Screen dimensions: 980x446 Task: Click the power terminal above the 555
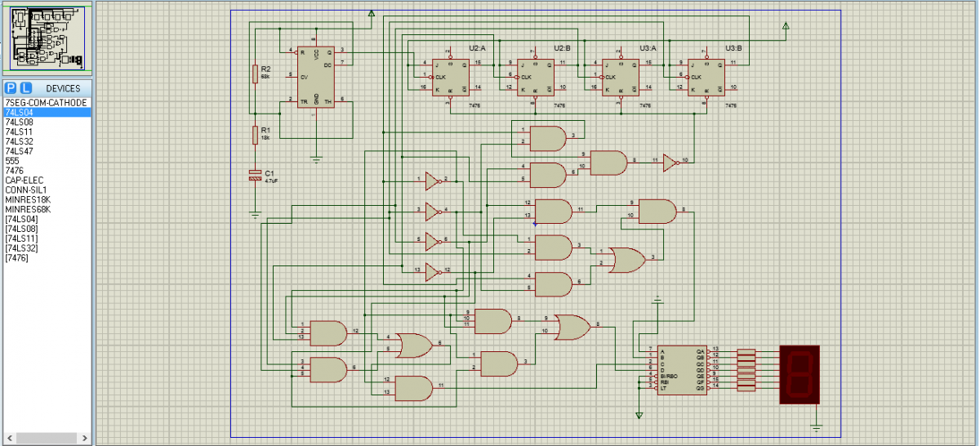tap(371, 14)
